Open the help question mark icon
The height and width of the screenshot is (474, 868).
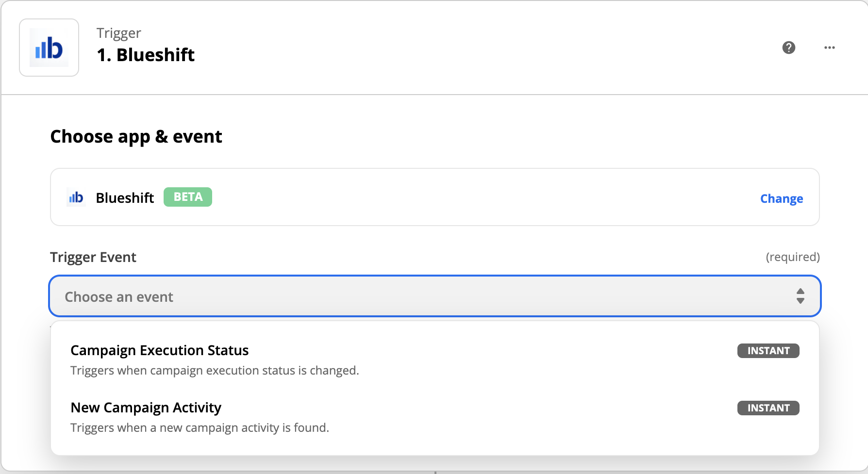click(x=789, y=48)
